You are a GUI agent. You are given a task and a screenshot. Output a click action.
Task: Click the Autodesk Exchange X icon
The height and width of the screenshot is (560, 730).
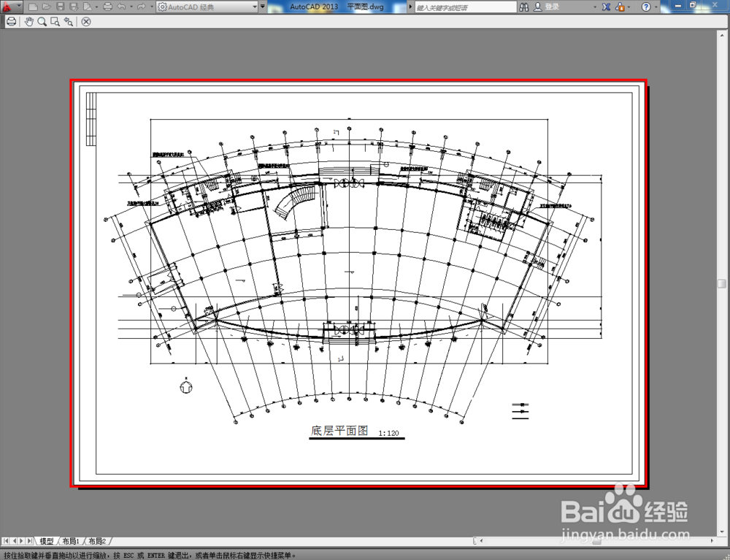pyautogui.click(x=606, y=7)
